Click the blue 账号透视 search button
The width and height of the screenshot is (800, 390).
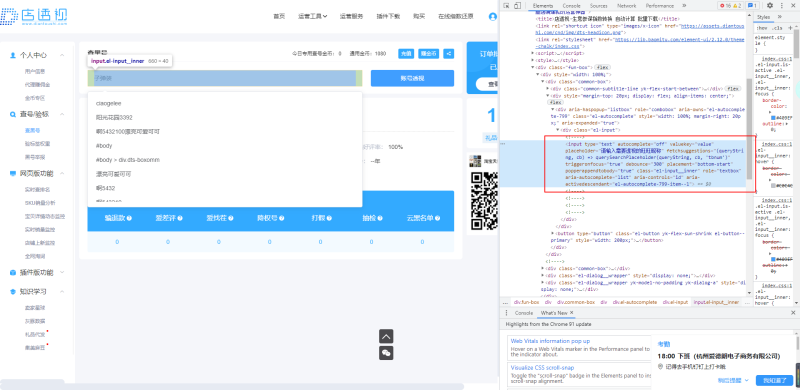pos(412,79)
